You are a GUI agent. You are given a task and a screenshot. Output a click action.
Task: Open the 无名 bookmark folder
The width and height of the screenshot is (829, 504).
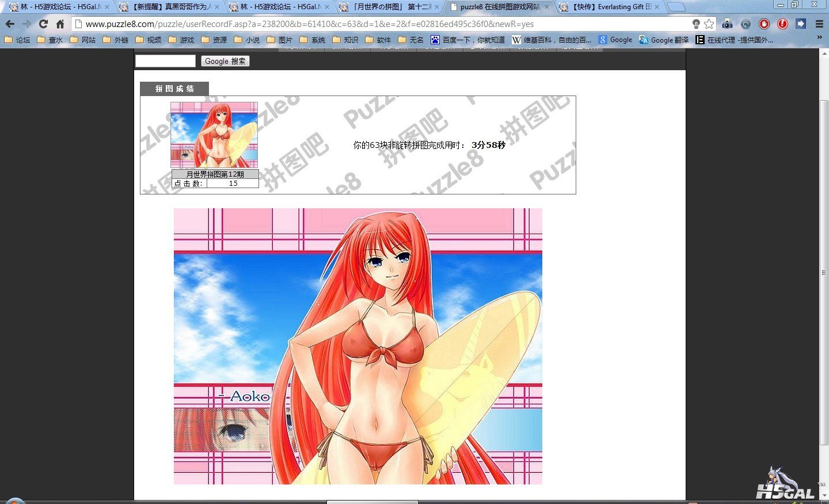[x=411, y=40]
